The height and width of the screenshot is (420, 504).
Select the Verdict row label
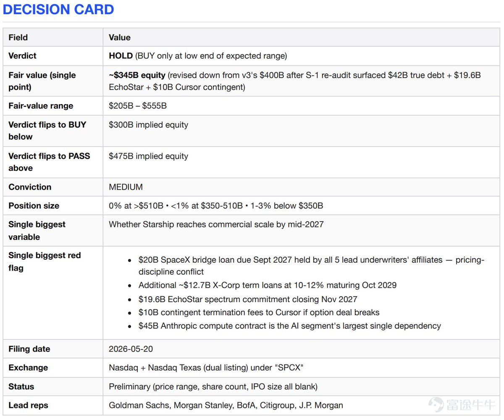(x=22, y=56)
